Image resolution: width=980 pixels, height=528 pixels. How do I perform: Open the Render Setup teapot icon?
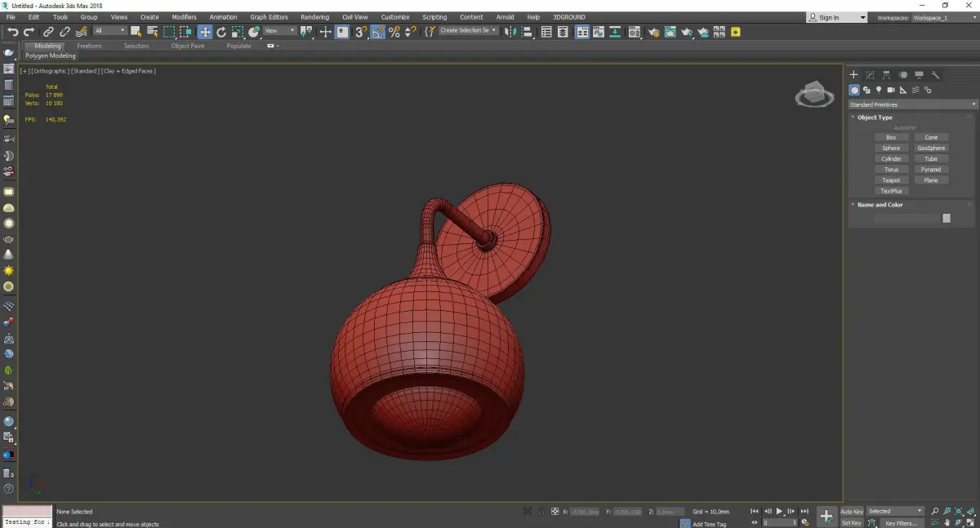click(653, 32)
